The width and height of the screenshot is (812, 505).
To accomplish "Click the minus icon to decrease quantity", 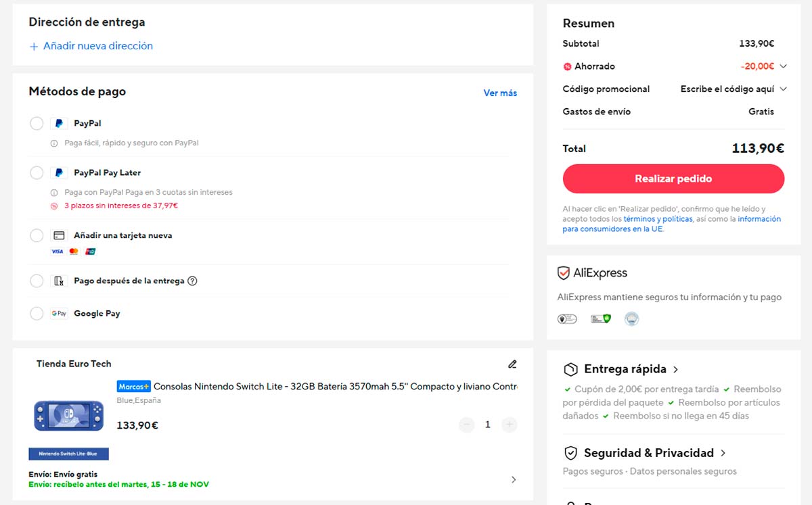I will 467,425.
